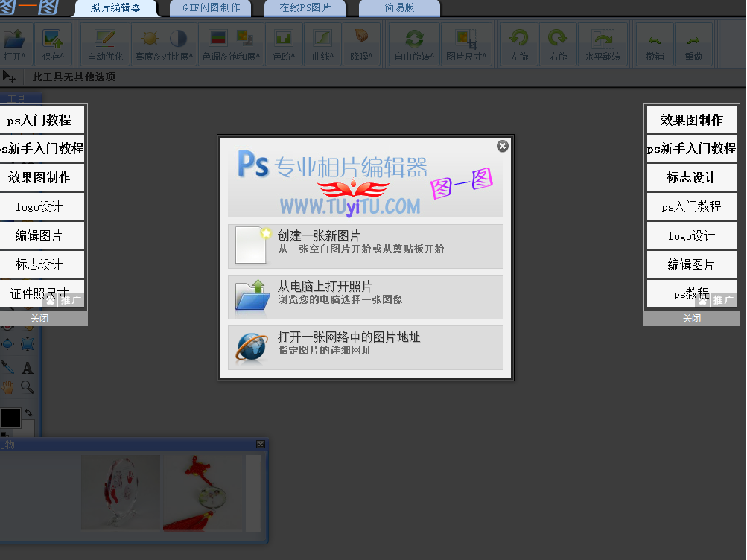Screen dimensions: 747x560
Task: Switch to 在线PS图片 tab
Action: 305,8
